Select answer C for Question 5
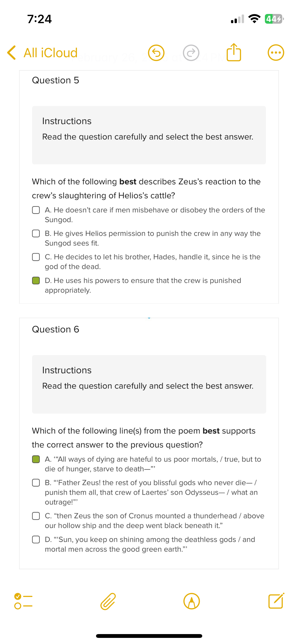 (x=36, y=257)
